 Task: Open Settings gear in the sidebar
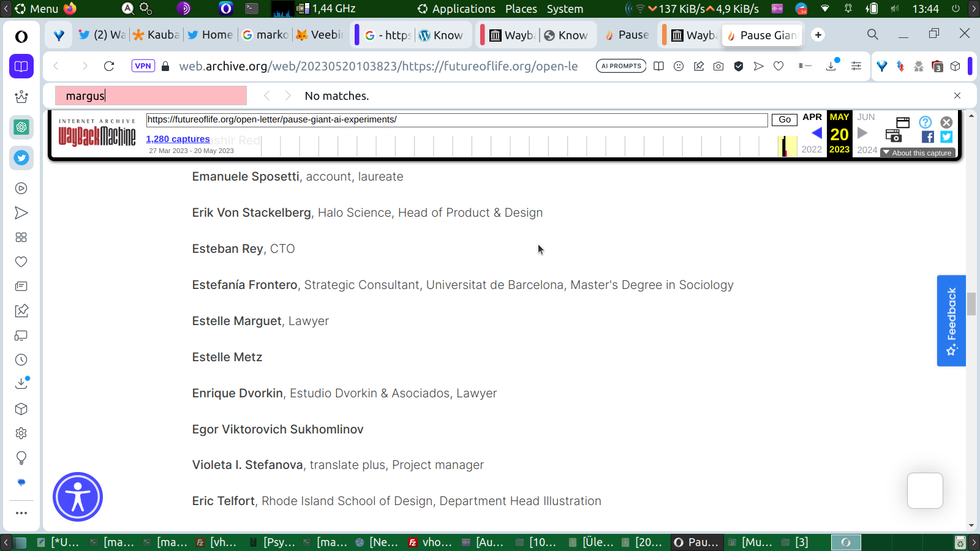(21, 433)
